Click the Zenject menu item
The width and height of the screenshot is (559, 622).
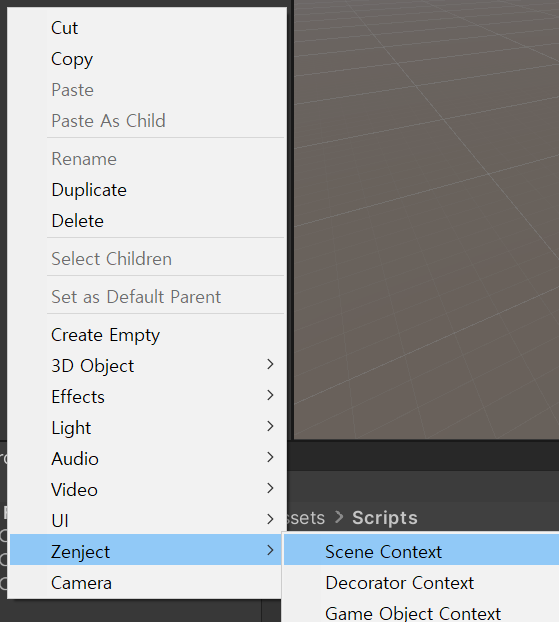click(x=147, y=550)
